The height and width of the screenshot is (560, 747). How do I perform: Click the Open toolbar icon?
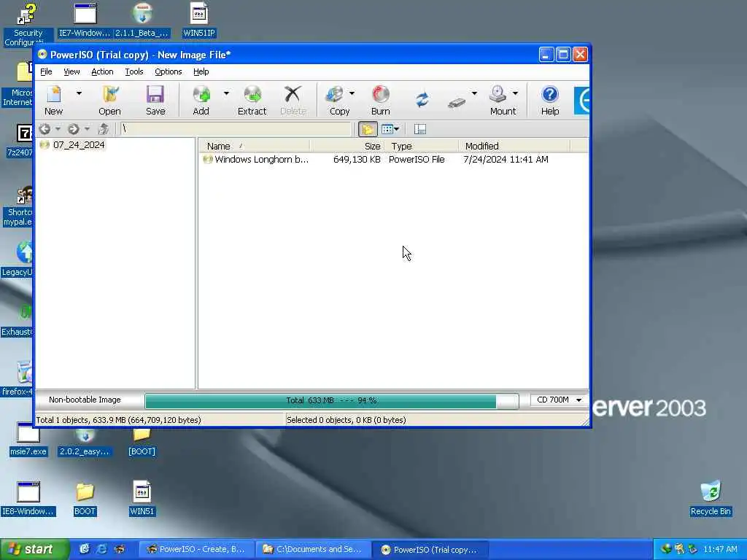coord(109,100)
